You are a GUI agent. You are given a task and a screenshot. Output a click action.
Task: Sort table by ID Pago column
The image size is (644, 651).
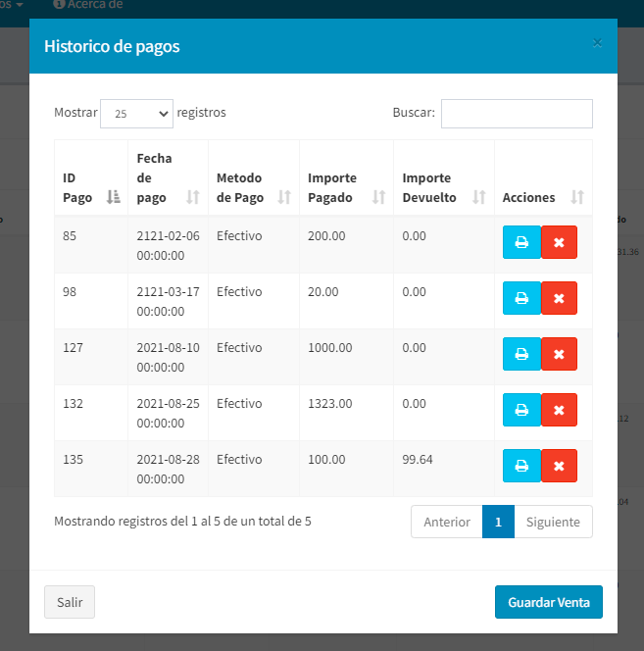(90, 188)
